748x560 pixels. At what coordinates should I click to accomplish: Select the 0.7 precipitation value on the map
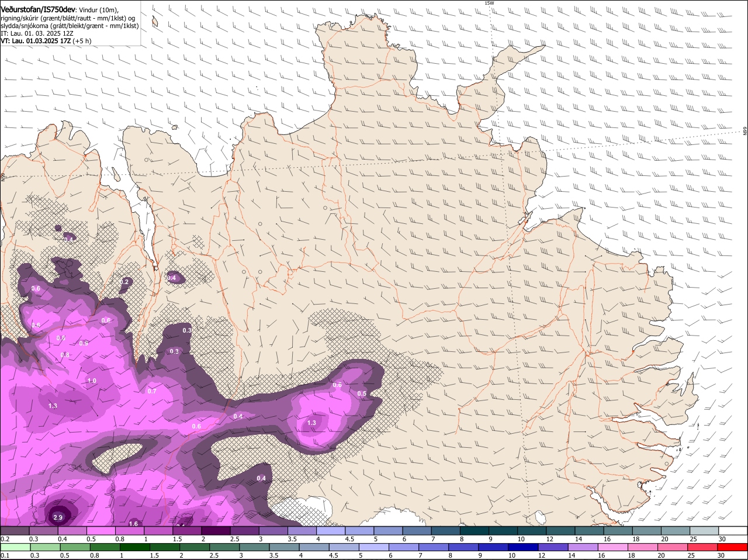152,391
